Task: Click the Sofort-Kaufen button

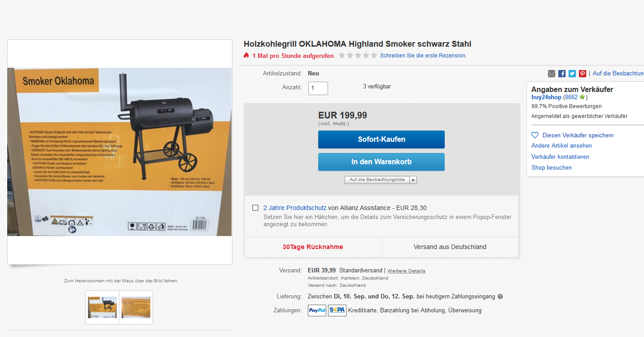Action: pyautogui.click(x=381, y=140)
